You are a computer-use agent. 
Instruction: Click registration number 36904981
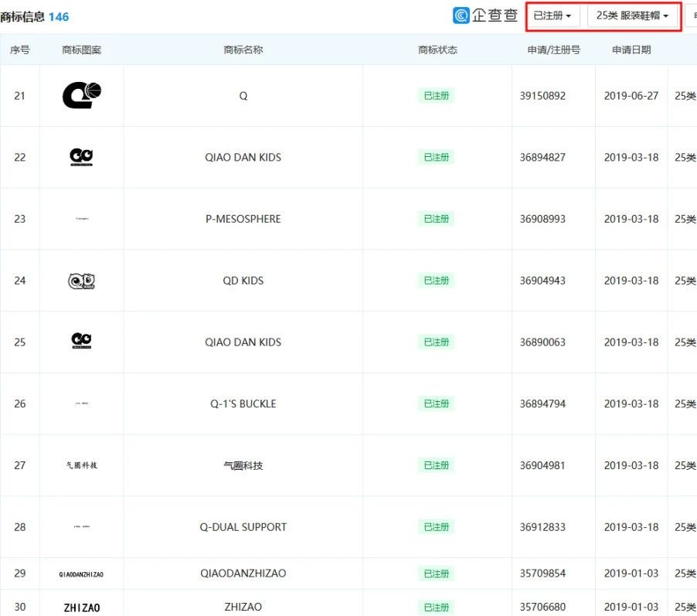pos(542,465)
